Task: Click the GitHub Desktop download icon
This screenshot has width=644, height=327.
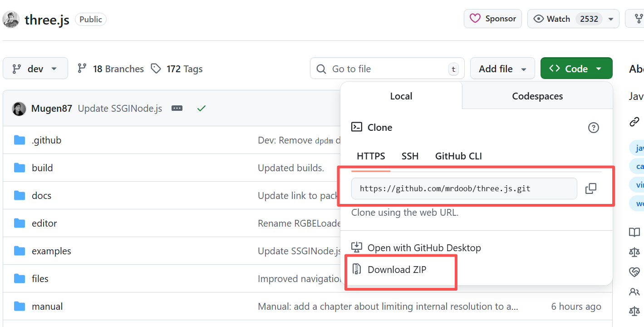Action: (x=357, y=247)
